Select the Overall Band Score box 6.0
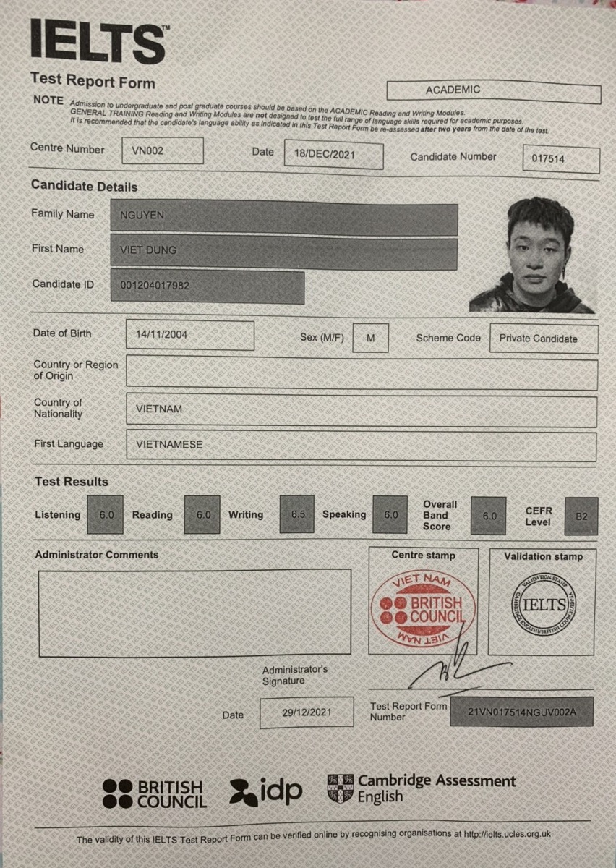Image resolution: width=616 pixels, height=868 pixels. pos(489,516)
